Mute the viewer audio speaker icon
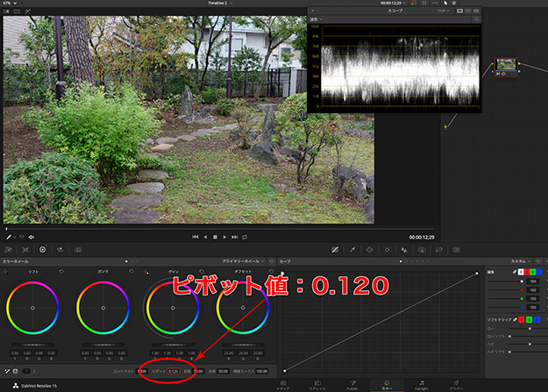 pyautogui.click(x=32, y=237)
